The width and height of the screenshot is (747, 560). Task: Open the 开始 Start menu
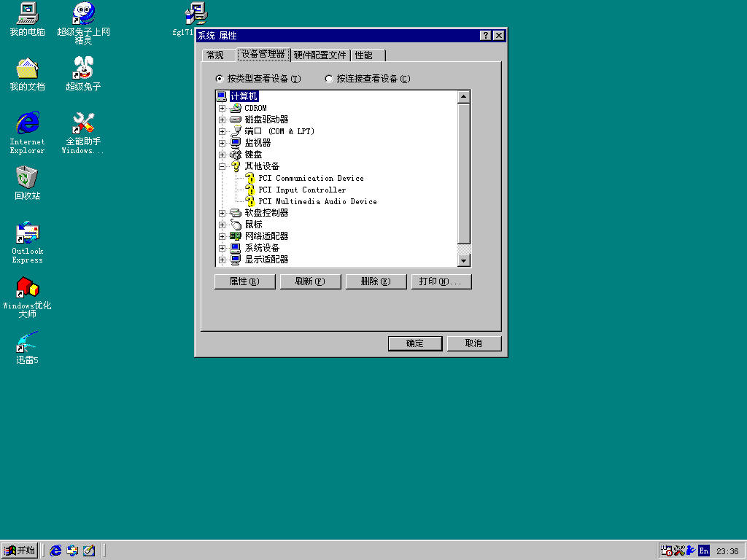point(20,551)
